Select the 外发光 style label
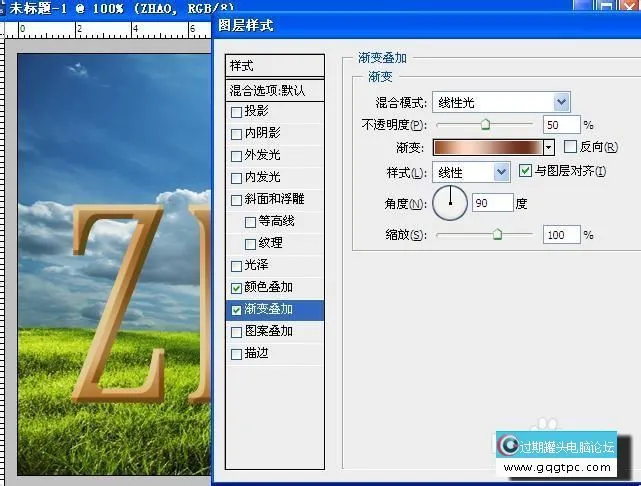 [262, 155]
